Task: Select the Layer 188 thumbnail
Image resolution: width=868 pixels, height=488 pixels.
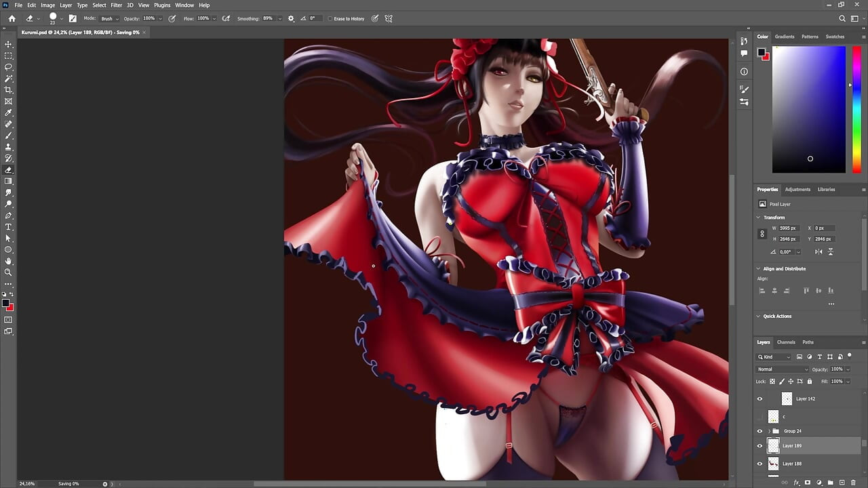Action: pyautogui.click(x=773, y=464)
